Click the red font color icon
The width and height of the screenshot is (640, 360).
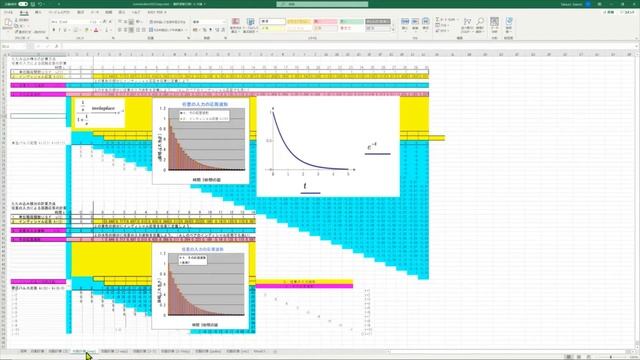tap(96, 30)
